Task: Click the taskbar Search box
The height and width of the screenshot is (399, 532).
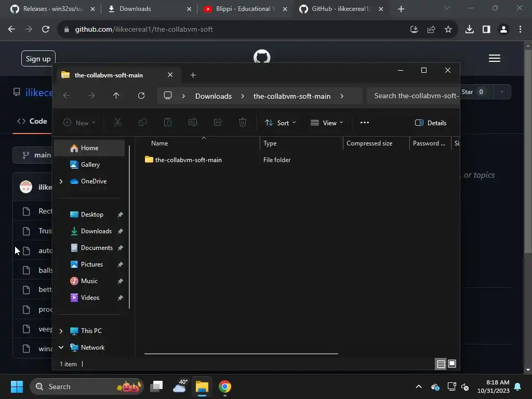Action: click(x=87, y=387)
